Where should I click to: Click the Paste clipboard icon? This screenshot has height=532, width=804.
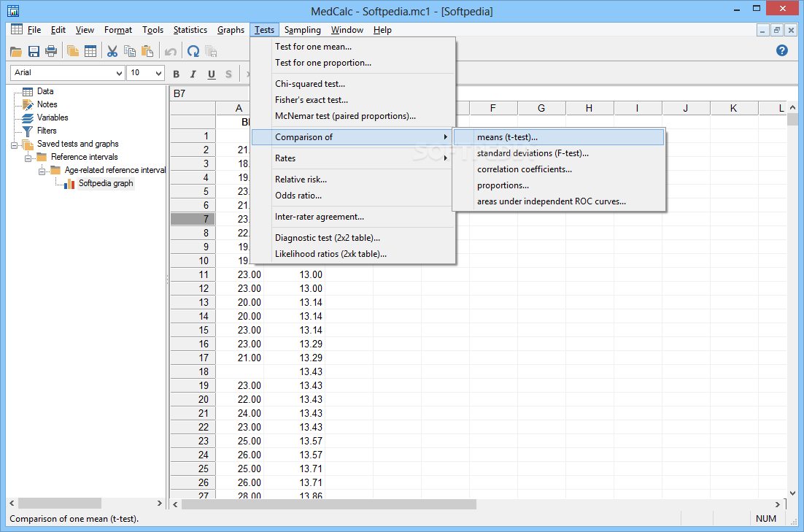pyautogui.click(x=147, y=51)
